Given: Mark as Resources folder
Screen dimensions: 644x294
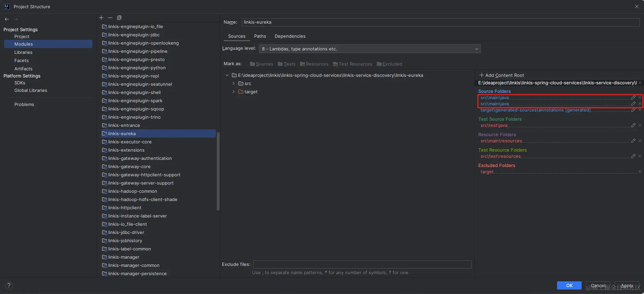Looking at the screenshot, I should pos(314,64).
